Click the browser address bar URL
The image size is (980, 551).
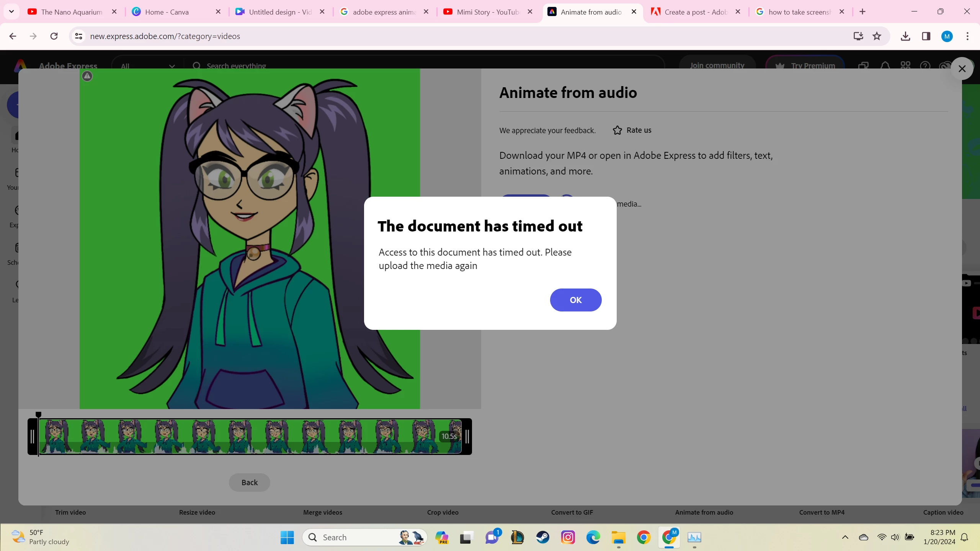click(165, 36)
